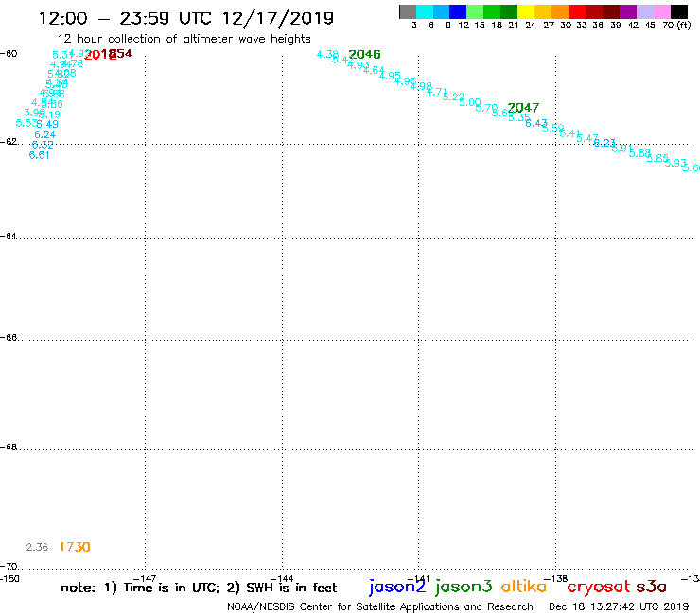The image size is (700, 615).
Task: Click the gray '2.36' wave height value
Action: pyautogui.click(x=37, y=547)
